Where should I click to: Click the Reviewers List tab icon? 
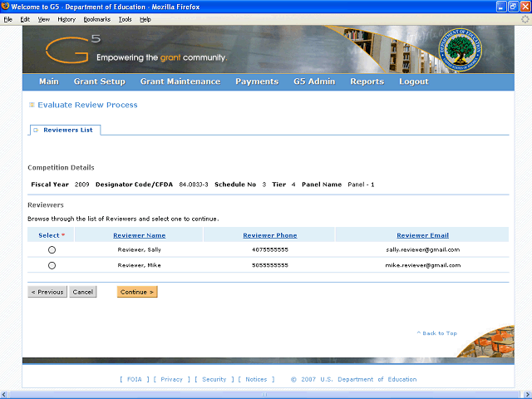(x=36, y=131)
